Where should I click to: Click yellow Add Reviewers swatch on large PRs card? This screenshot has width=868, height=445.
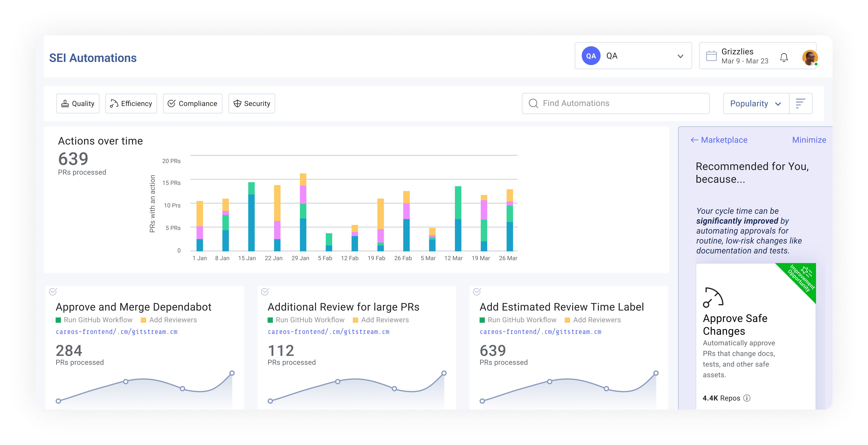[355, 320]
